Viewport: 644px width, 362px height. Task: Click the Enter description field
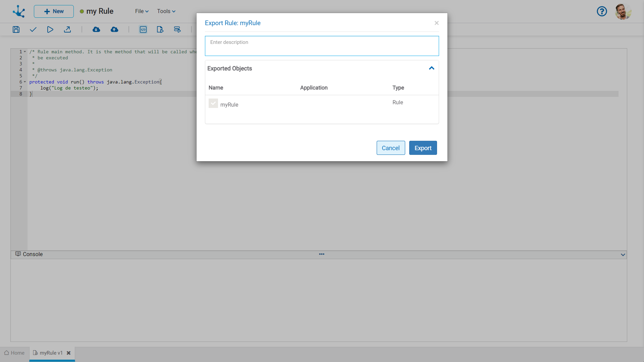click(322, 46)
